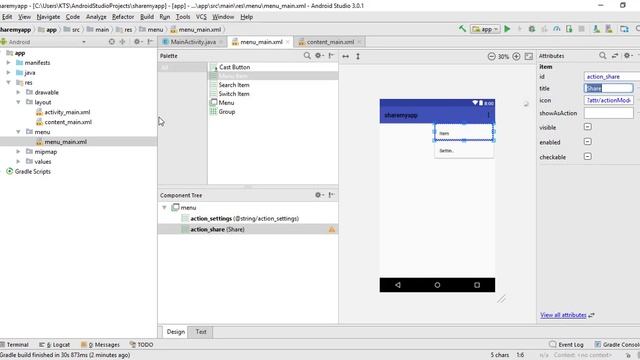Open the Build menu
Viewport: 640px width, 360px height.
[147, 17]
